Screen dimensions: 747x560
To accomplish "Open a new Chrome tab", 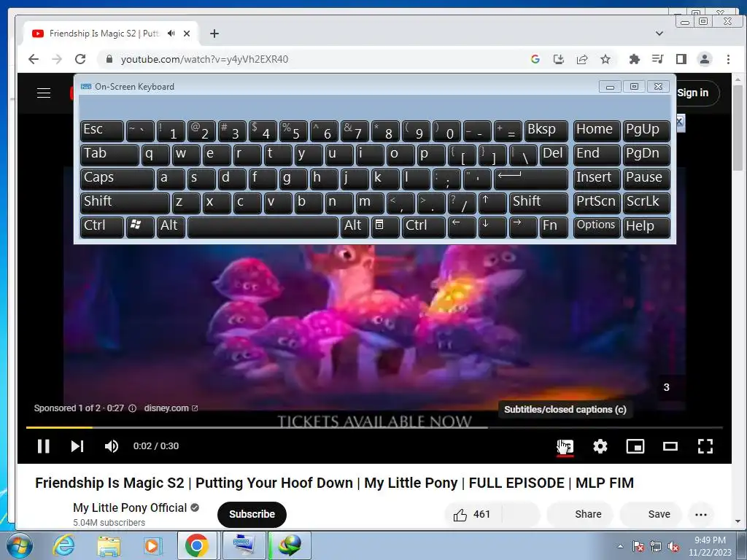I will tap(214, 34).
